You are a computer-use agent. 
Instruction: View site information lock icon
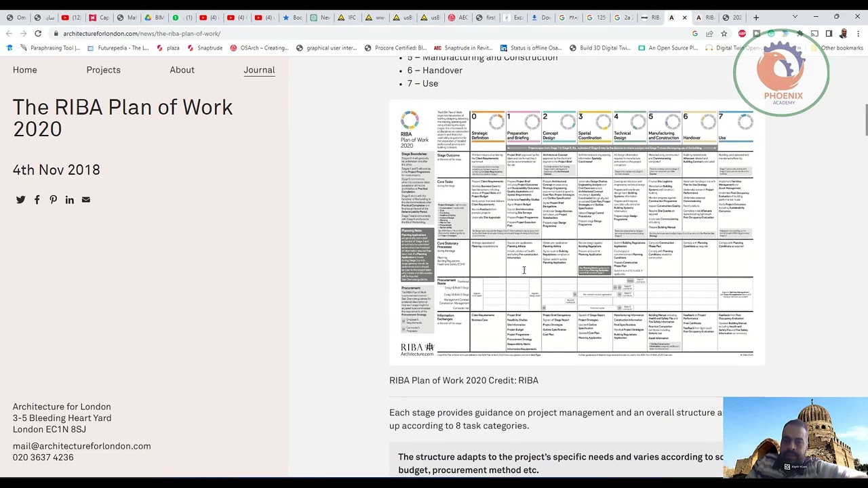click(x=57, y=33)
